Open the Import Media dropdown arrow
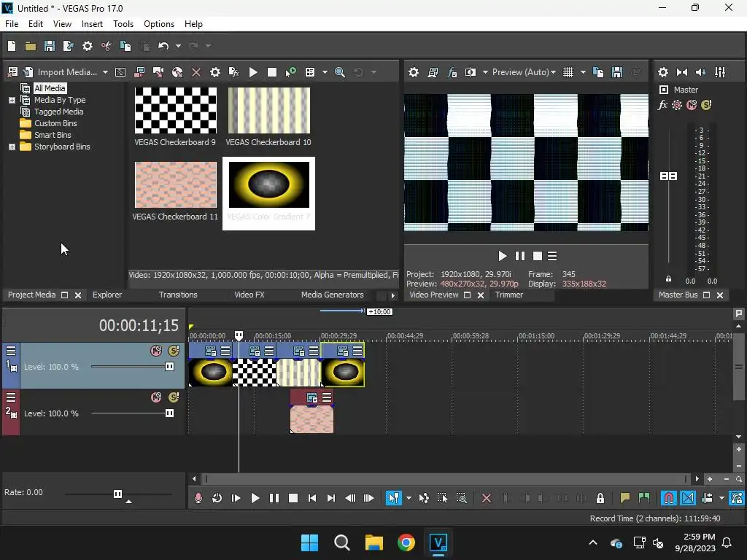Image resolution: width=747 pixels, height=560 pixels. (x=105, y=72)
